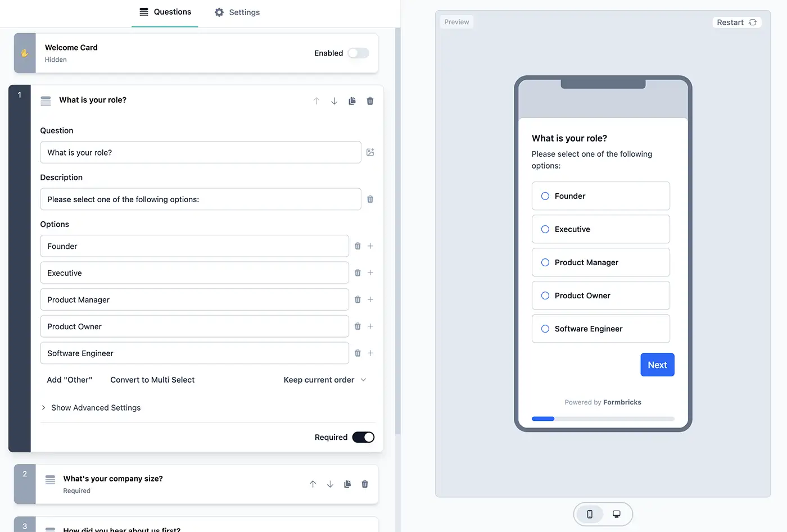Viewport: 787px width, 532px height.
Task: Click the preview progress bar
Action: [x=603, y=419]
